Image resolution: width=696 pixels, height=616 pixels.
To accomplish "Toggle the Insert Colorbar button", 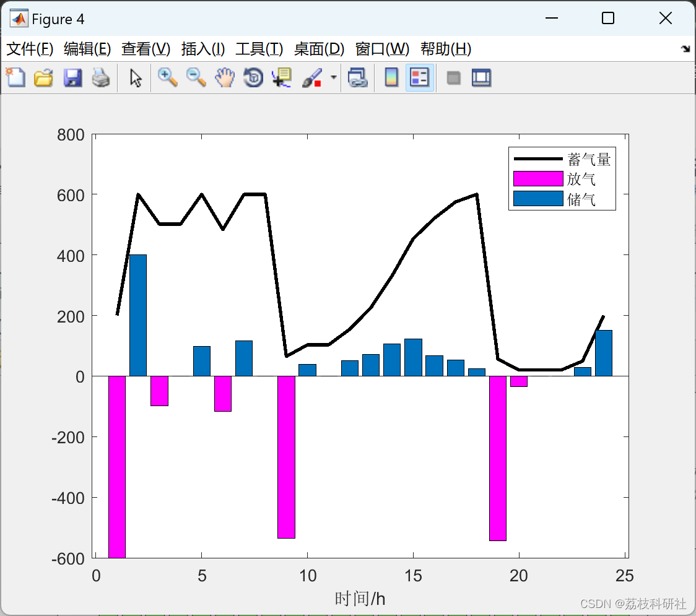I will click(x=391, y=77).
